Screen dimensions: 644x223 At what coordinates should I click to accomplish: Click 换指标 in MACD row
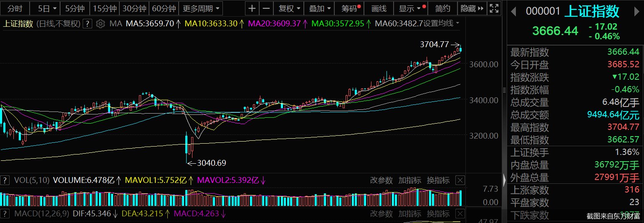pos(438,214)
